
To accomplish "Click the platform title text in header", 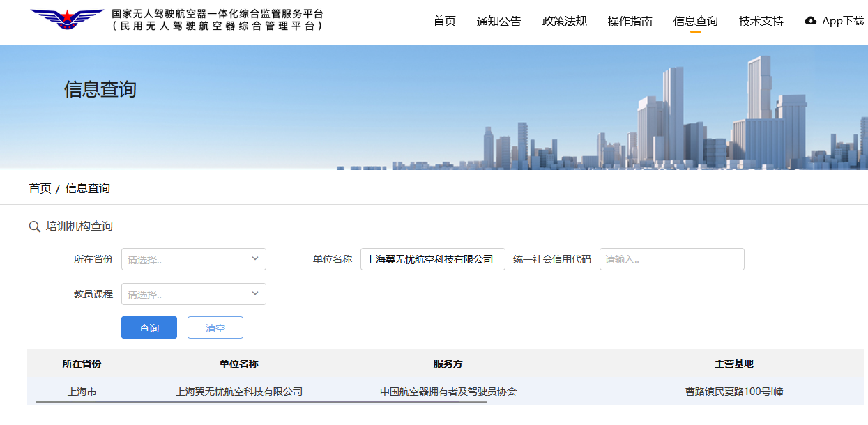I will [218, 20].
